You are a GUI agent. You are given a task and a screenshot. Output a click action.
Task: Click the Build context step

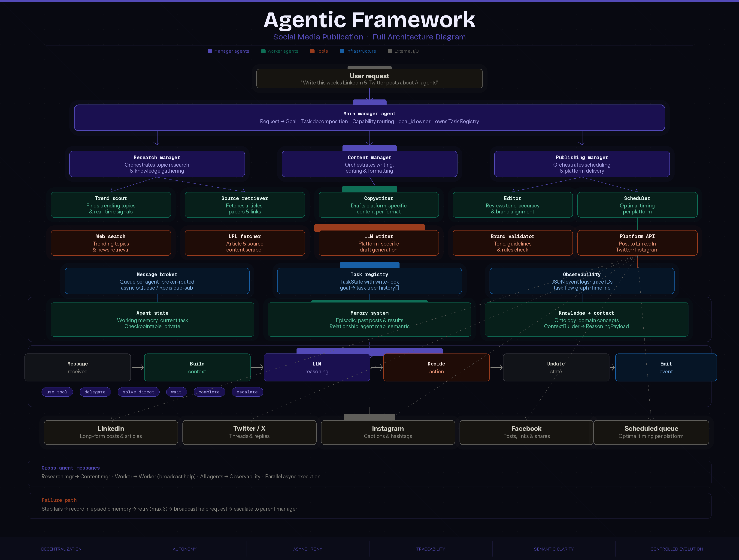tap(197, 367)
